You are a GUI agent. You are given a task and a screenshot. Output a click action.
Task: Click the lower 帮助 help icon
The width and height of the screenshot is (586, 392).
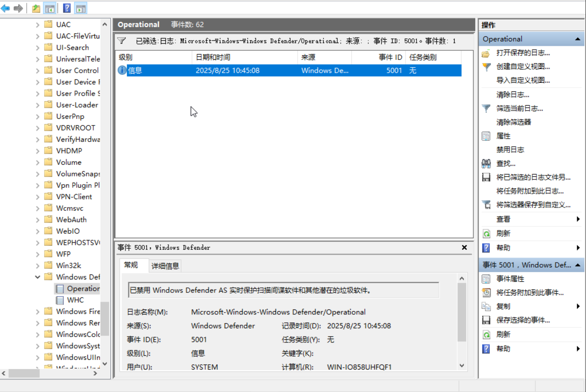(486, 349)
